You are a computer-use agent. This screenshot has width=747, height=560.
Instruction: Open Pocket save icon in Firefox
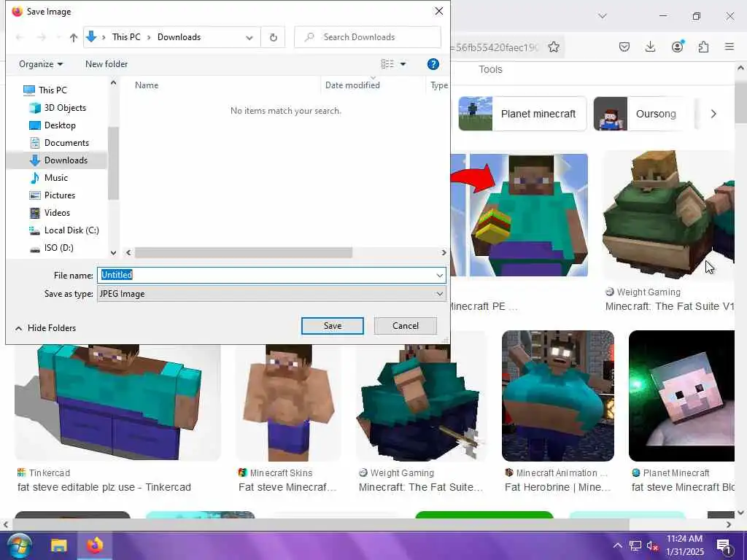click(x=624, y=47)
